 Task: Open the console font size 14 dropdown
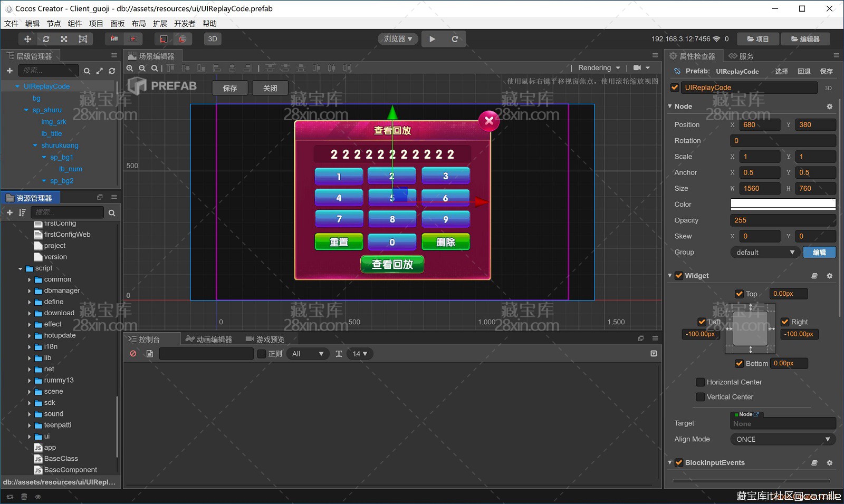click(360, 354)
